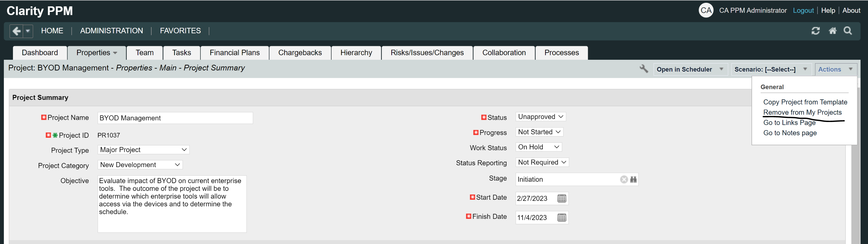Open the Progress dropdown showing Not Started
Viewport: 868px width, 244px height.
(x=539, y=132)
